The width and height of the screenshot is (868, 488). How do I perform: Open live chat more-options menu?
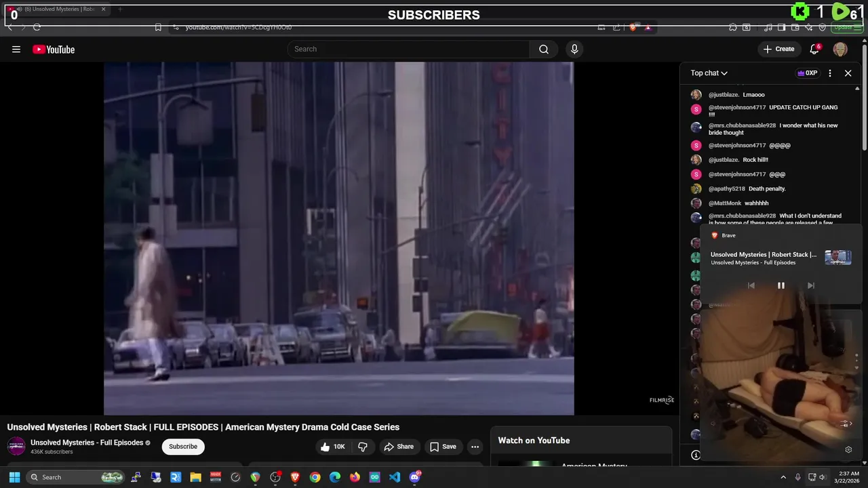click(x=830, y=73)
